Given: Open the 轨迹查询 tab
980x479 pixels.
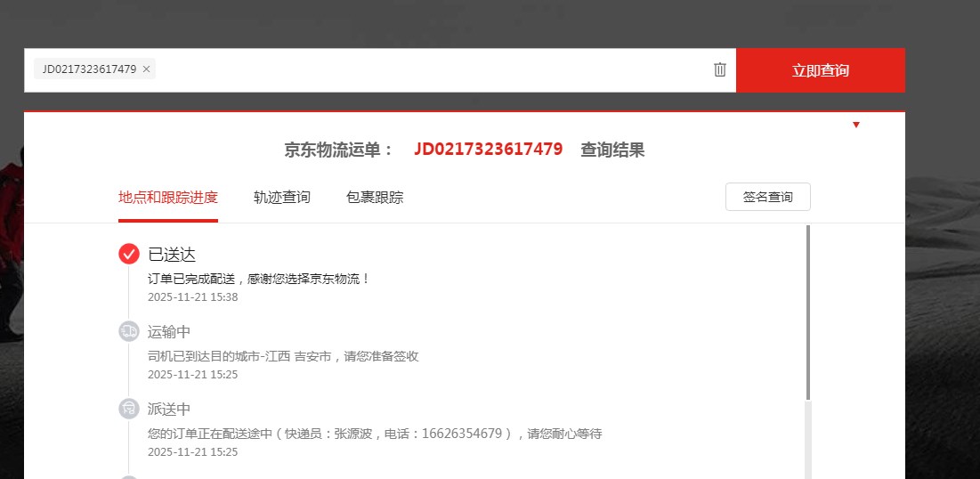Looking at the screenshot, I should pos(282,197).
